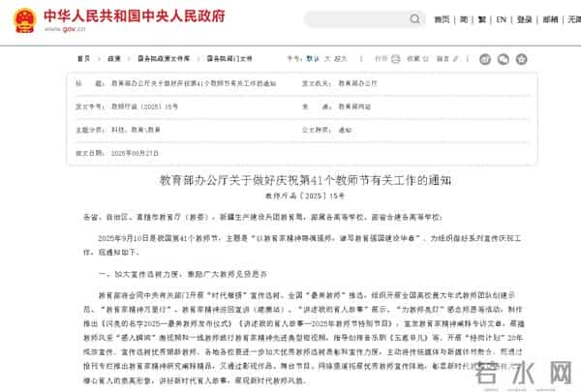Click the 收藏 bookmark icon

click(x=425, y=58)
